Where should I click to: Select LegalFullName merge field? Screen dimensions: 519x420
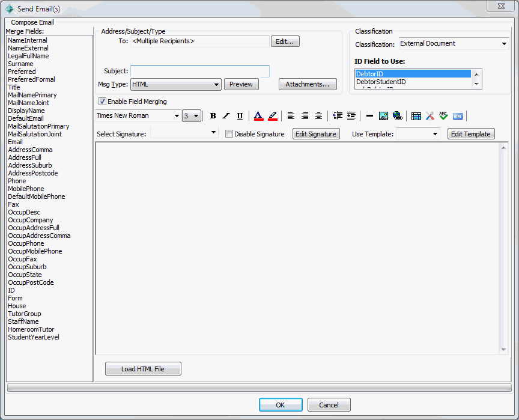(x=28, y=56)
